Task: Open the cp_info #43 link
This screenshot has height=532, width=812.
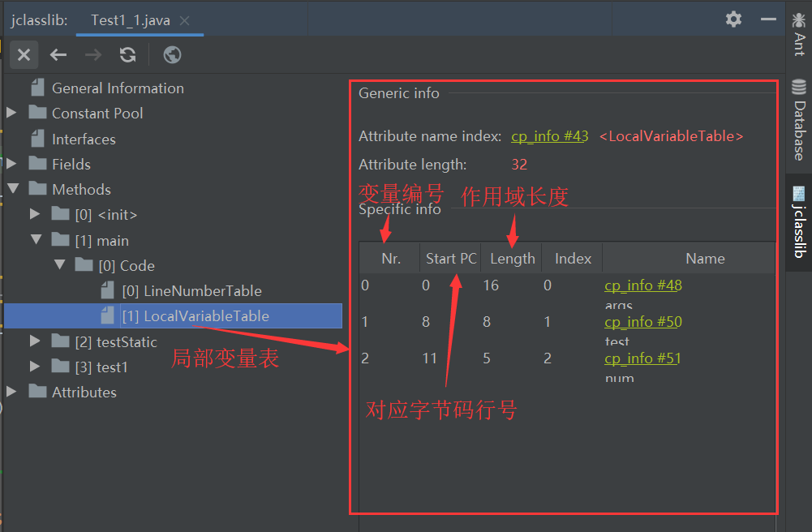Action: (x=549, y=136)
